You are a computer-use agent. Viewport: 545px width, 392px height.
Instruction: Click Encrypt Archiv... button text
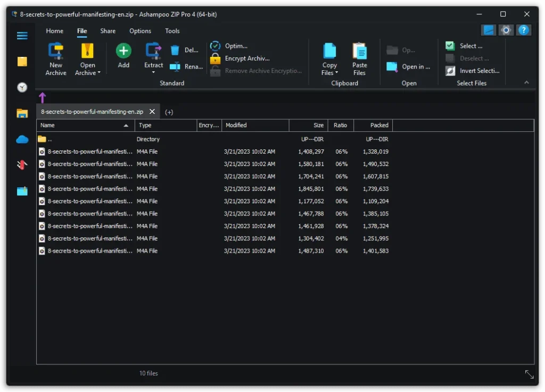(247, 59)
